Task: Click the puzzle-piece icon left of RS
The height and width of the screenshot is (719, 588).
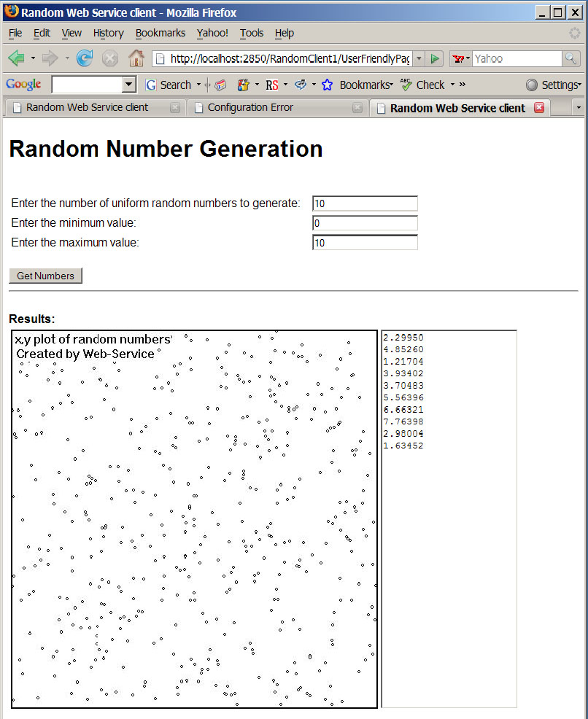Action: coord(244,85)
